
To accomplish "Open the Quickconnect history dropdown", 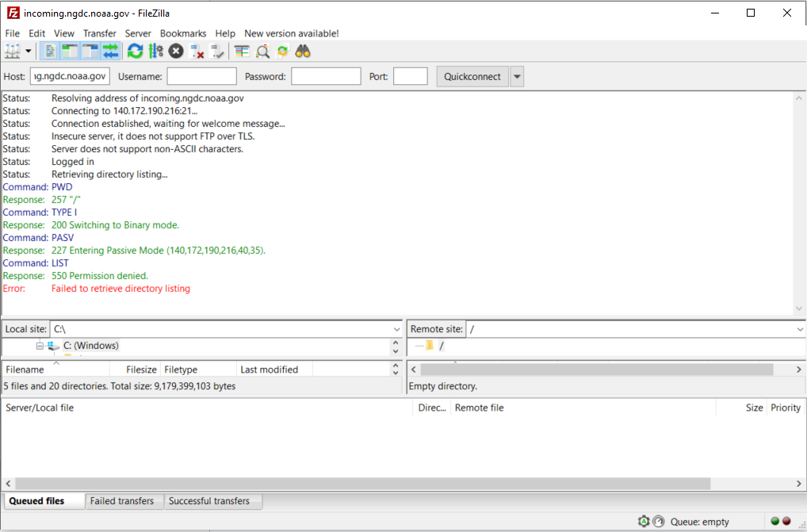I will (517, 76).
